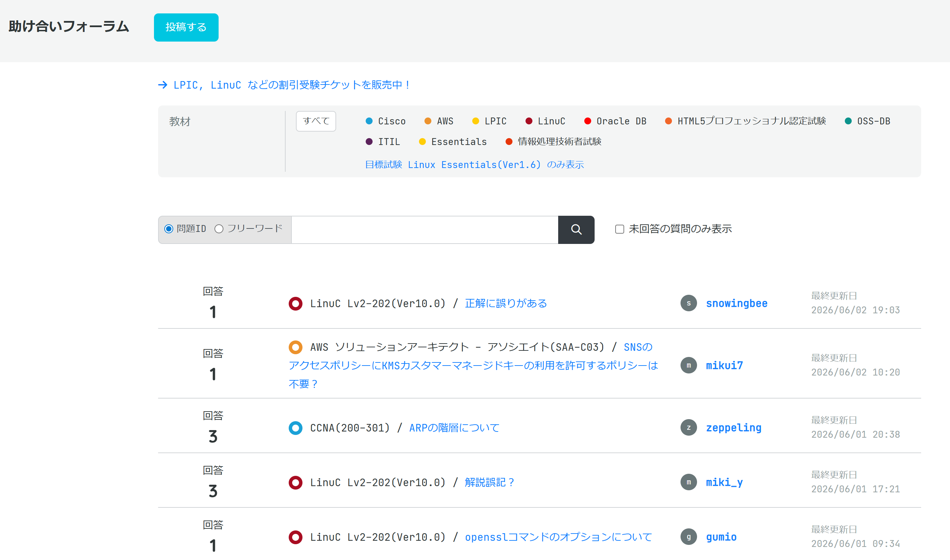
Task: Filter by 情報処理技術者試験 category
Action: point(553,142)
